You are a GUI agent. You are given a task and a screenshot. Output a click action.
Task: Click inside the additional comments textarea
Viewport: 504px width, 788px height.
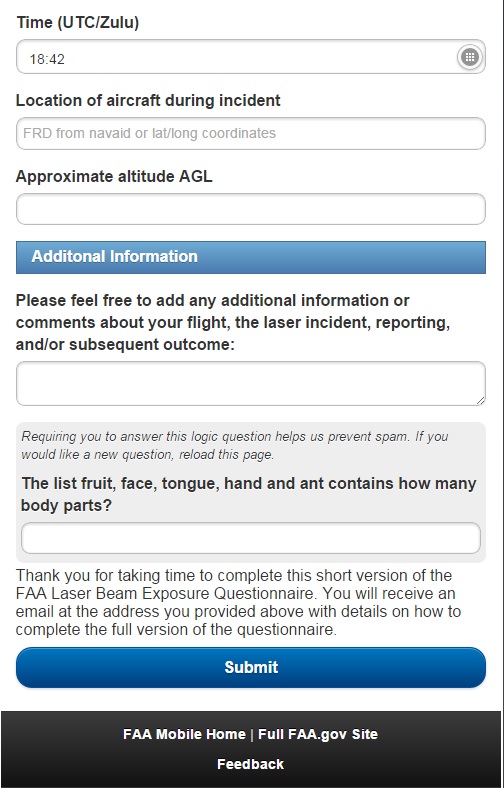point(251,383)
